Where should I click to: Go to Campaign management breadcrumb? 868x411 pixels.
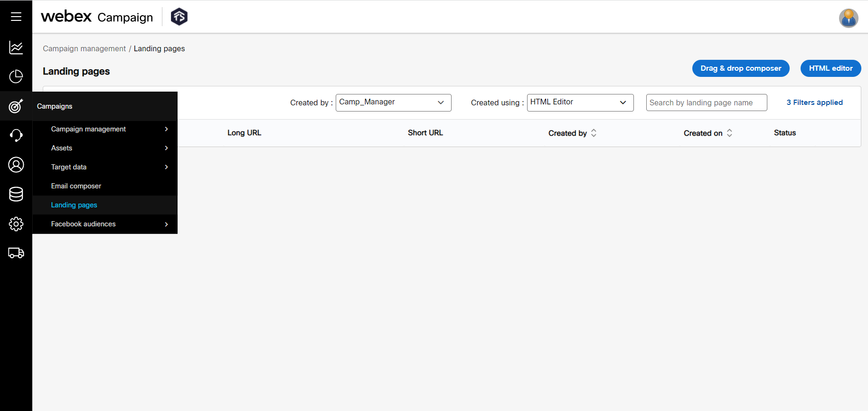point(84,48)
